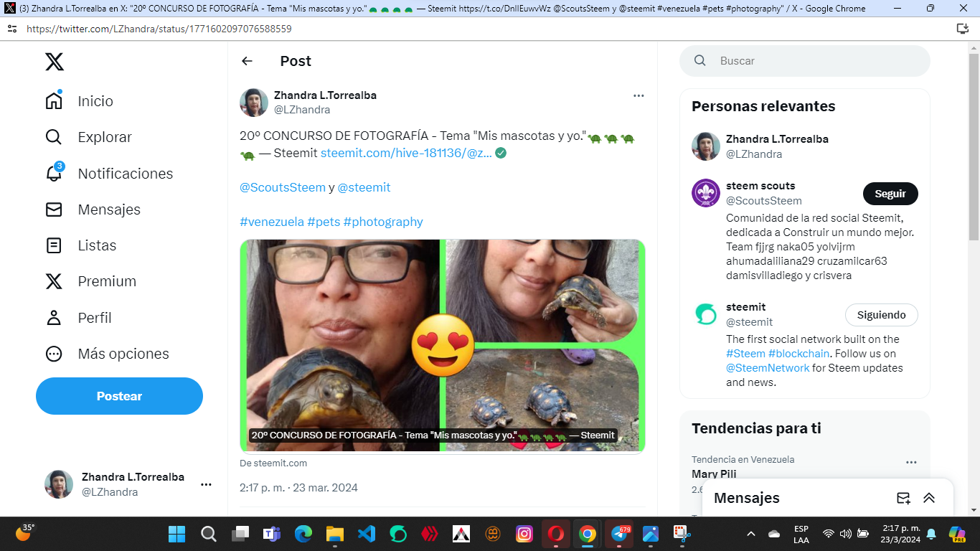Click the OneDrive cloud icon in the system tray
Image resolution: width=980 pixels, height=551 pixels.
[x=774, y=534]
